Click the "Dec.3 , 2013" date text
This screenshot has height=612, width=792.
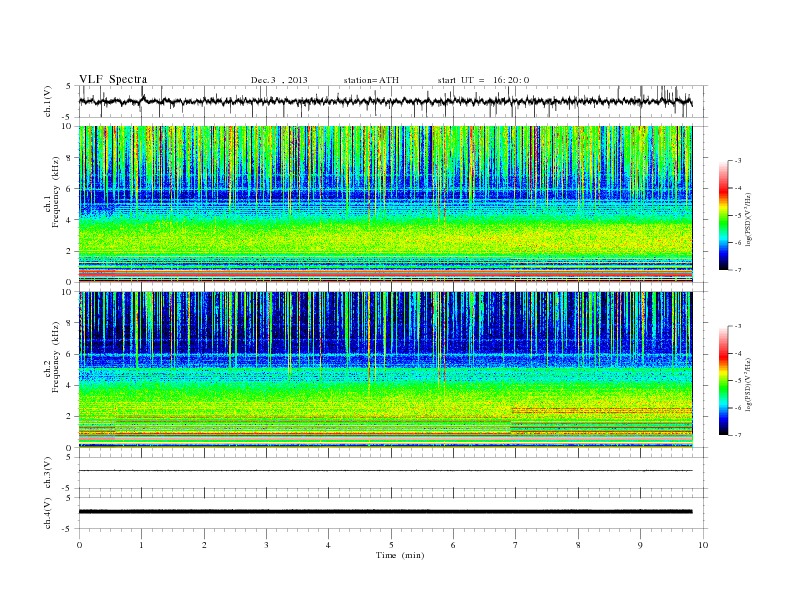click(x=279, y=80)
